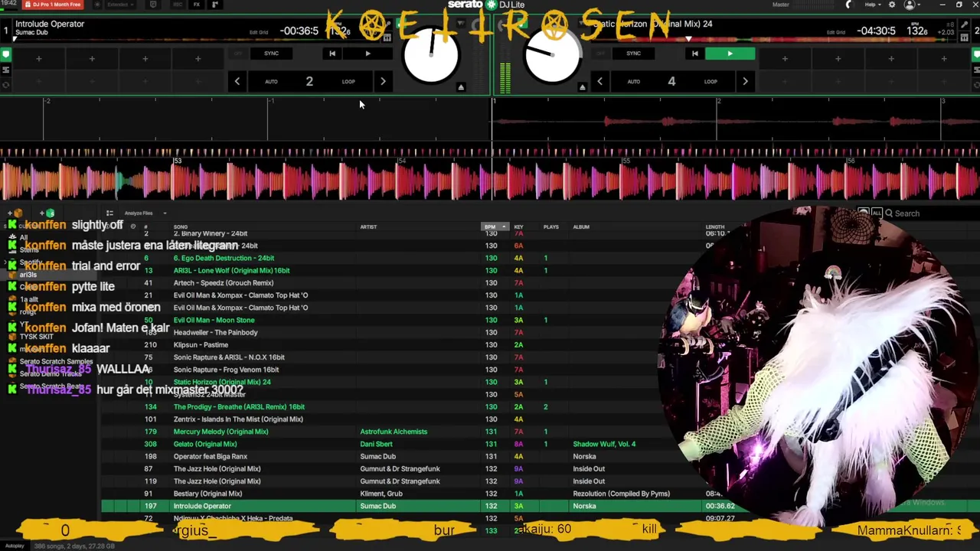Pause playback on right deck 2
The width and height of the screenshot is (980, 551).
(730, 54)
